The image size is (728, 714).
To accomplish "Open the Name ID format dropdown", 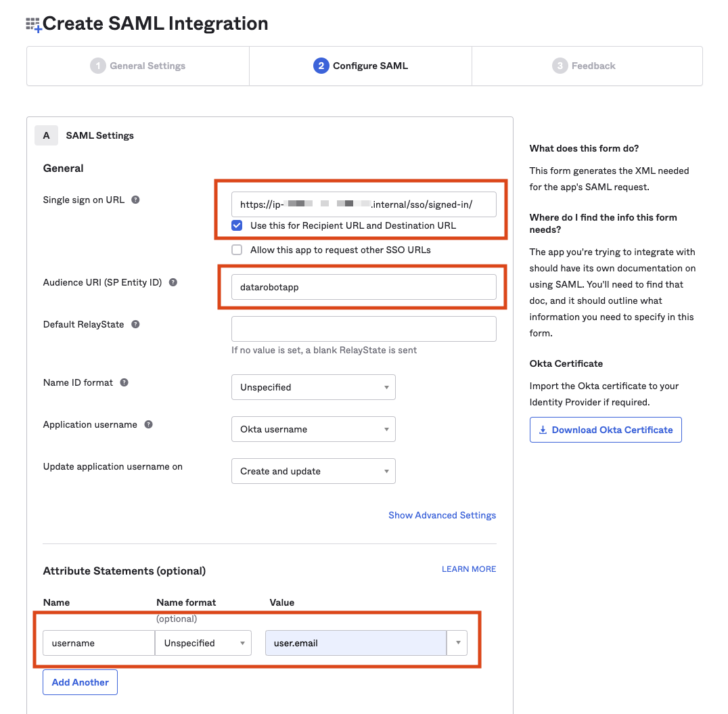I will tap(313, 387).
